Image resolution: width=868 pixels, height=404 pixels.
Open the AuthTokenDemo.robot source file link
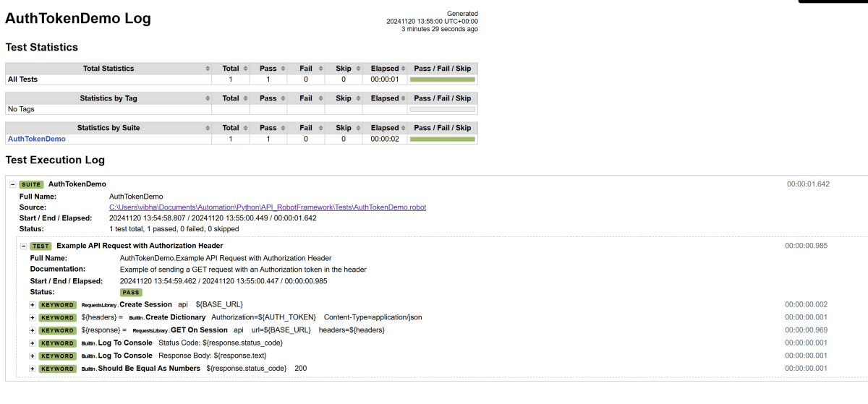point(267,207)
